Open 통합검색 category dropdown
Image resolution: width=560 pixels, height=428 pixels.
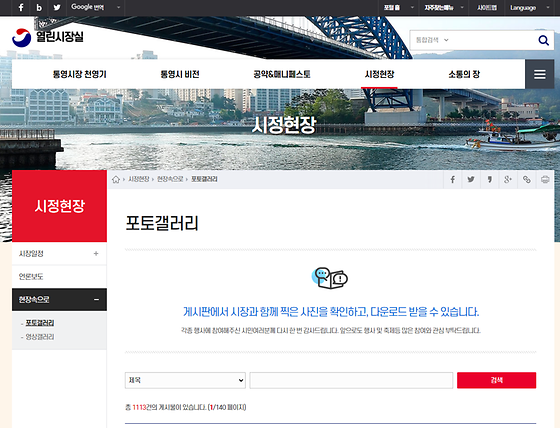pyautogui.click(x=432, y=40)
